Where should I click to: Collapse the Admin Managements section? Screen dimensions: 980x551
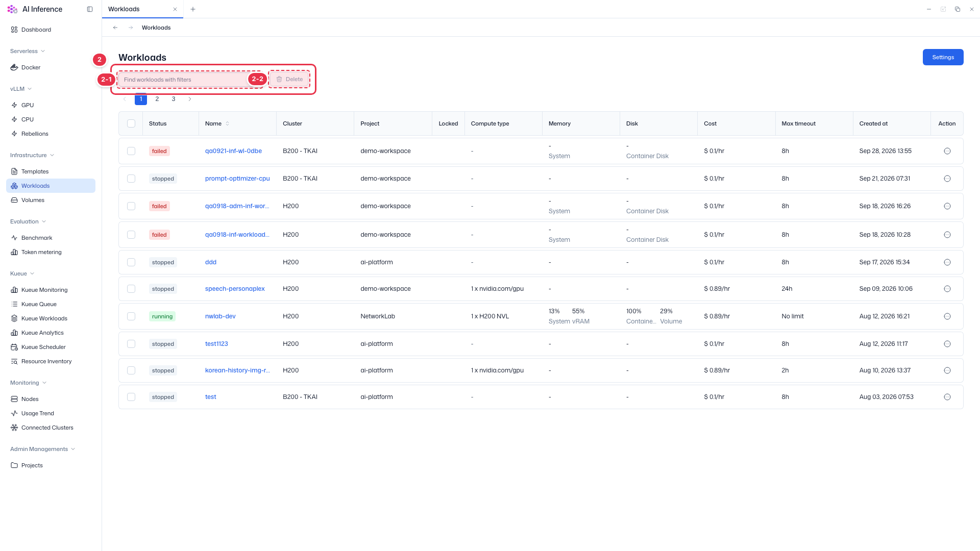(x=43, y=449)
